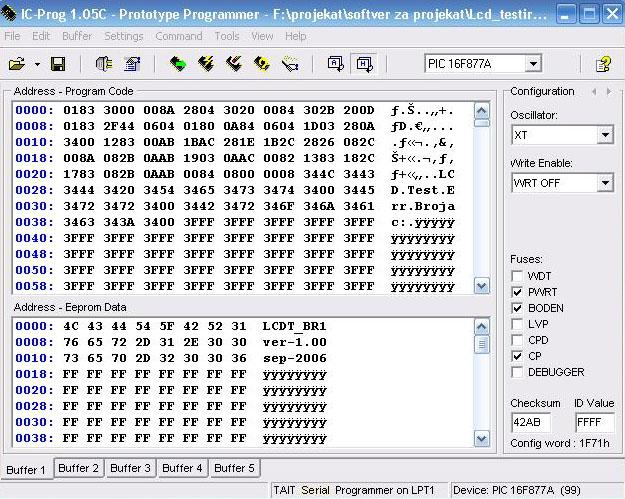Image resolution: width=625 pixels, height=499 pixels.
Task: Open the Help menu
Action: point(295,36)
